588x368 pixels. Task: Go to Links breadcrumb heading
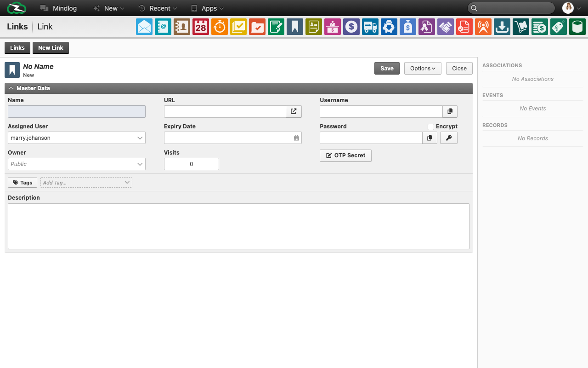pyautogui.click(x=17, y=27)
